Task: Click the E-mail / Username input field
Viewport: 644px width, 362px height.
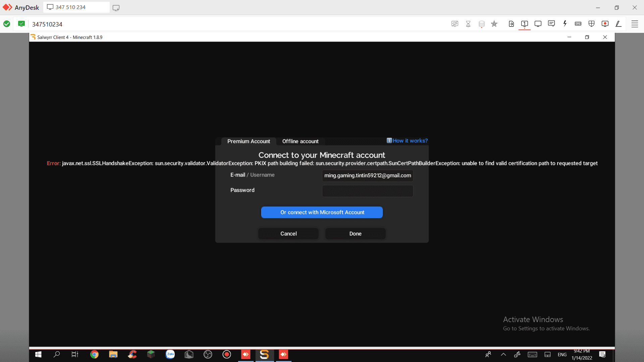Action: pyautogui.click(x=368, y=176)
